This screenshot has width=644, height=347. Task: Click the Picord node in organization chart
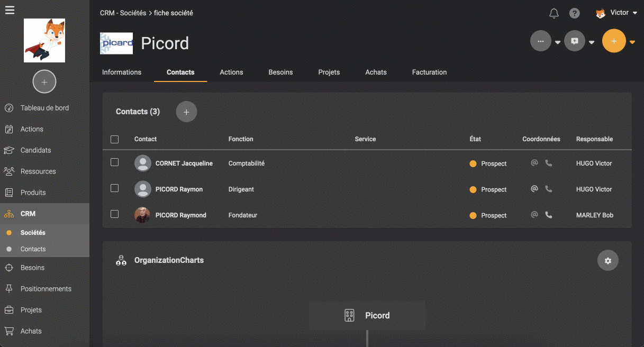[367, 316]
